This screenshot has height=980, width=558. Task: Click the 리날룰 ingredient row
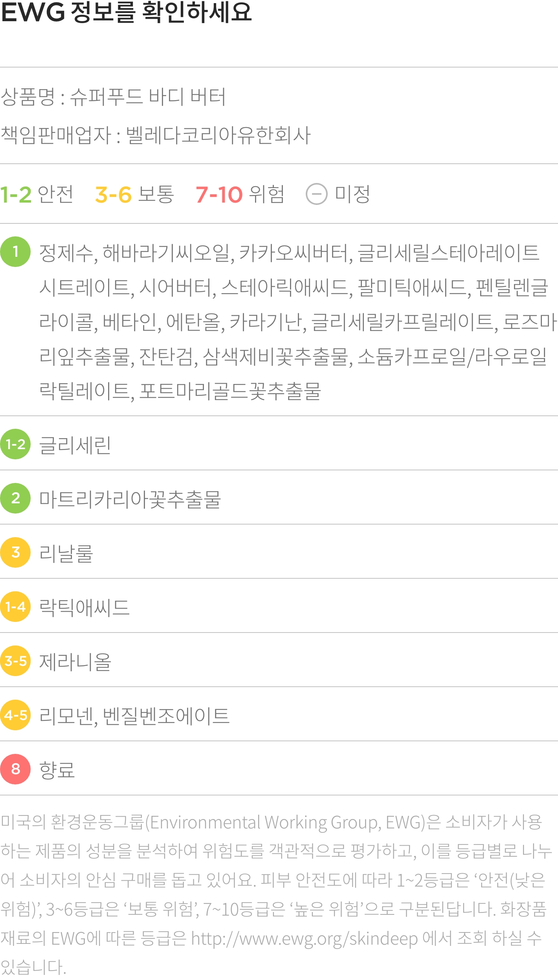(279, 552)
